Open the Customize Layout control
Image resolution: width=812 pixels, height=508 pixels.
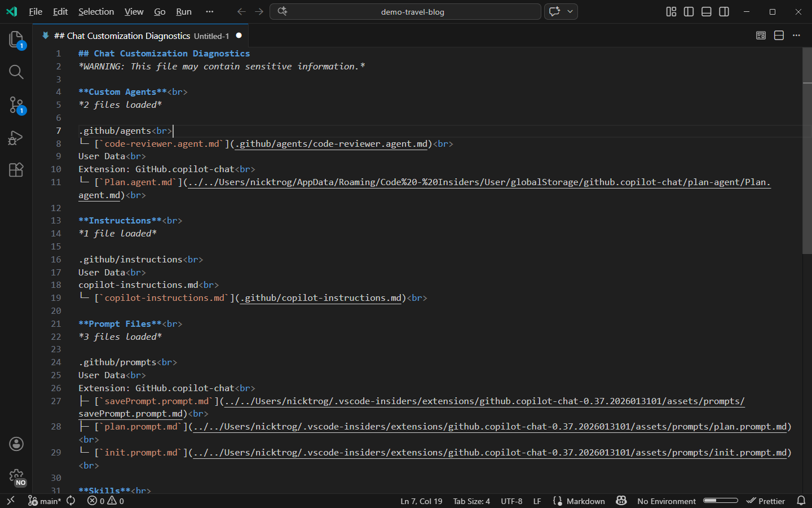670,11
